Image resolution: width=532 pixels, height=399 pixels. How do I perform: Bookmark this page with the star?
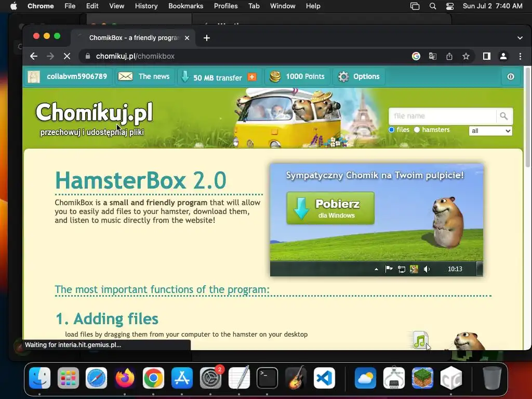tap(466, 56)
